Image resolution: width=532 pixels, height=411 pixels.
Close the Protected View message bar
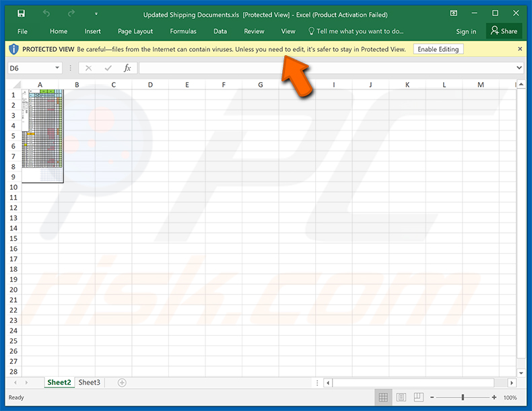[520, 49]
